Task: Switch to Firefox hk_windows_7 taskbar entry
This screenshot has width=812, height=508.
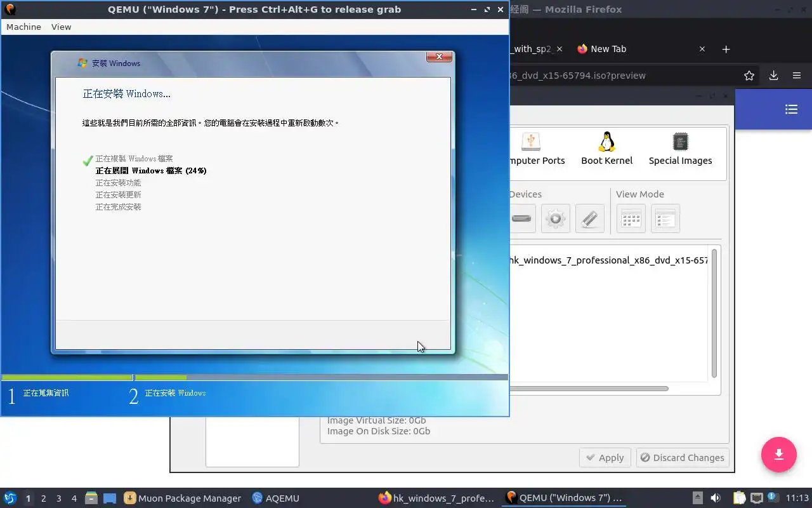Action: pyautogui.click(x=436, y=498)
